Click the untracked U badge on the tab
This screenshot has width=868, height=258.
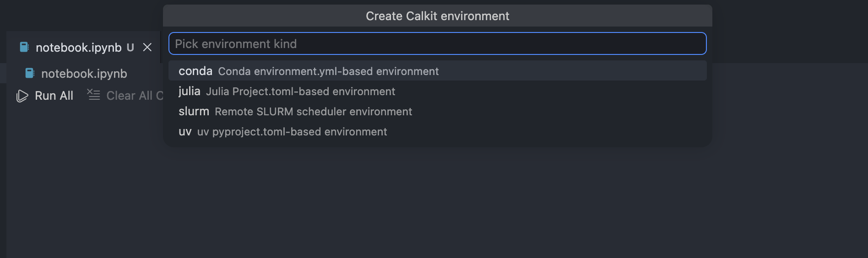(x=130, y=48)
